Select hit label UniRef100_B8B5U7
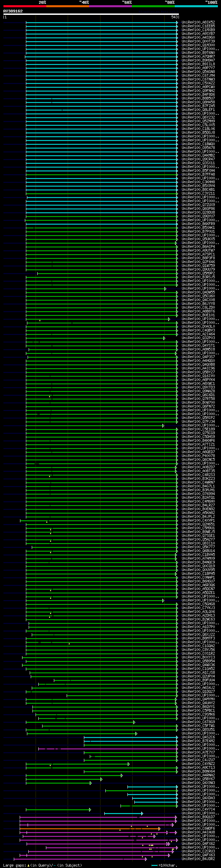The image size is (221, 868). tap(198, 98)
